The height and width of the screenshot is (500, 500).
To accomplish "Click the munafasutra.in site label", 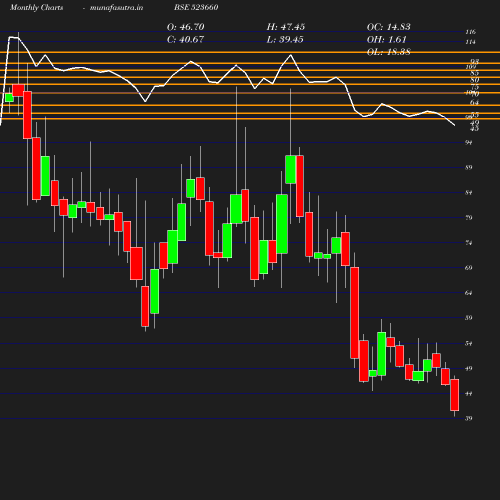I will [x=116, y=8].
